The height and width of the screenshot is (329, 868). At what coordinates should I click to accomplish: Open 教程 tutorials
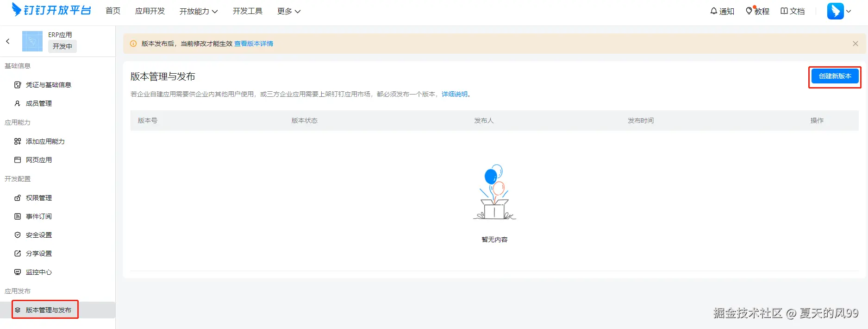757,11
